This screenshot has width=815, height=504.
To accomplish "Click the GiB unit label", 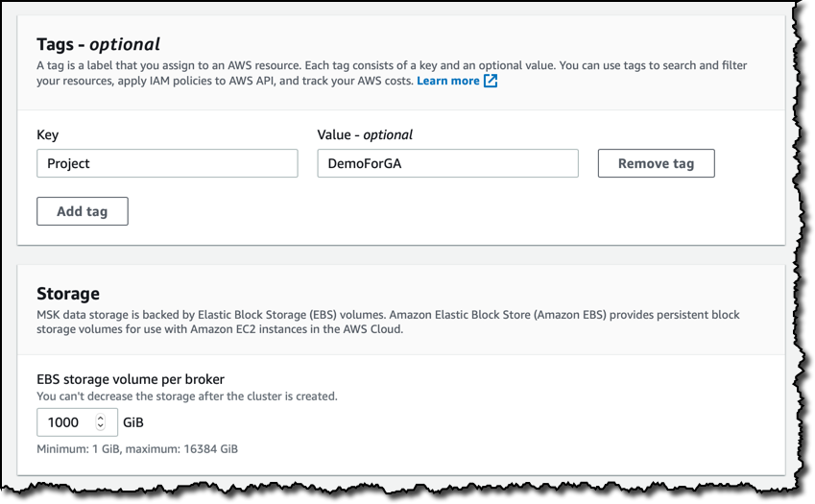I will coord(133,421).
